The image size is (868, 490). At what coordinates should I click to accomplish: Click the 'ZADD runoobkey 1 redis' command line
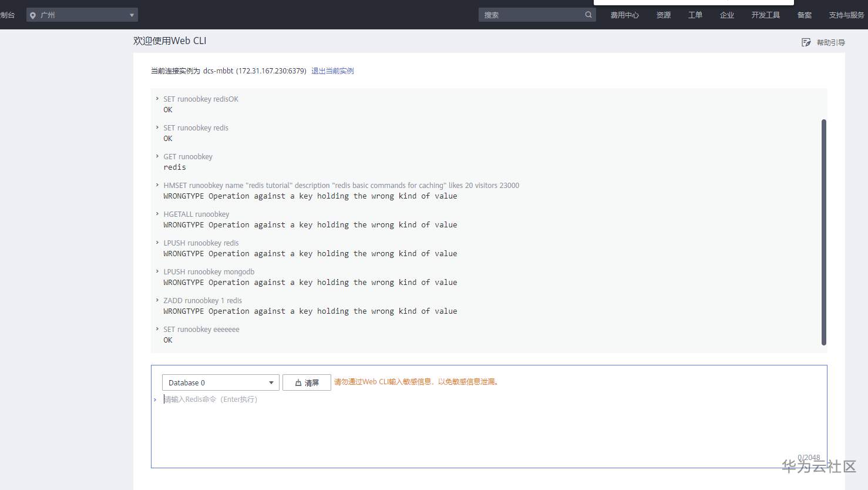coord(203,301)
